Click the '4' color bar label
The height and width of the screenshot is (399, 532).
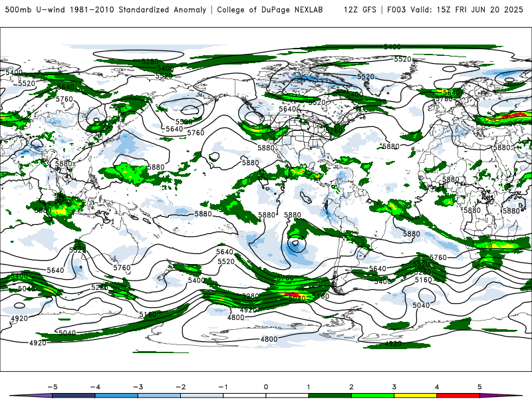tap(437, 387)
